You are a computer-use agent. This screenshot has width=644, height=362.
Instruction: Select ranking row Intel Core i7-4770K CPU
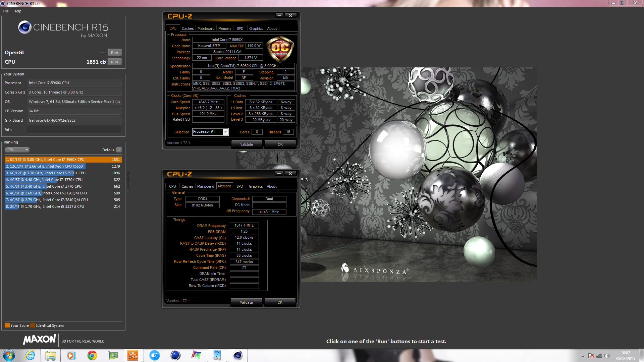pos(63,180)
